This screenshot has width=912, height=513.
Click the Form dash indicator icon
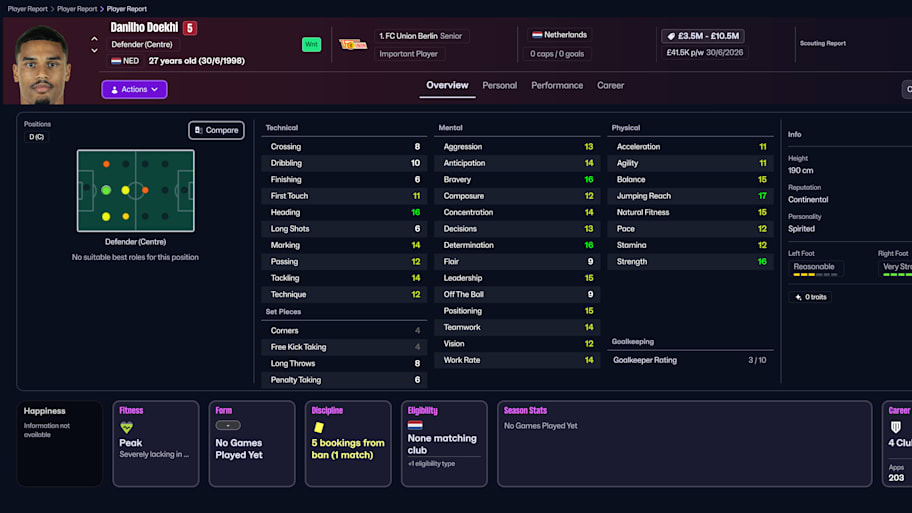[x=227, y=426]
